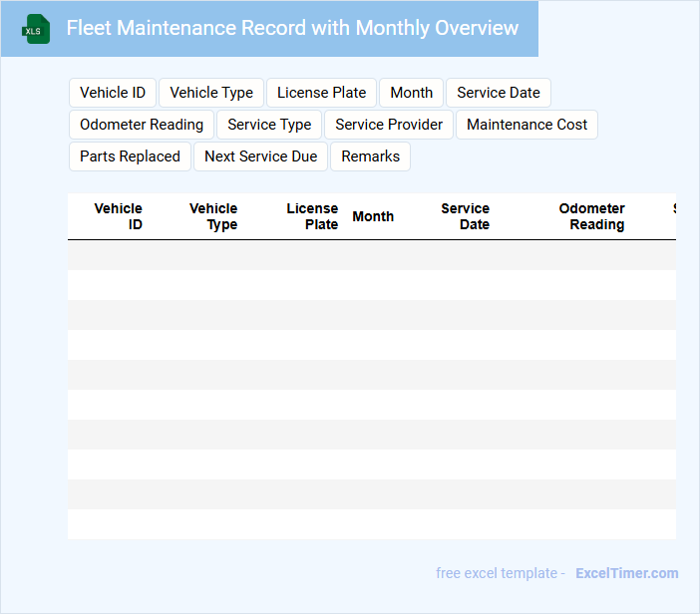The height and width of the screenshot is (614, 700).
Task: Click the Service Provider tag
Action: 389,125
